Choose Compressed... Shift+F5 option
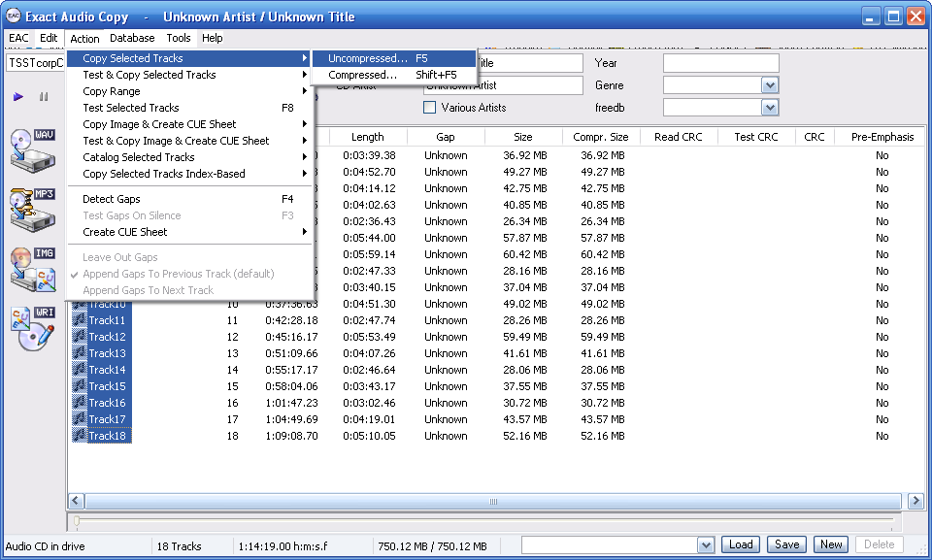 pyautogui.click(x=393, y=75)
